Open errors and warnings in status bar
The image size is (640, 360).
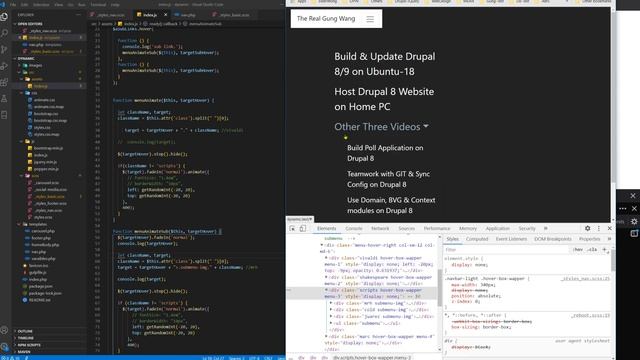[11, 358]
